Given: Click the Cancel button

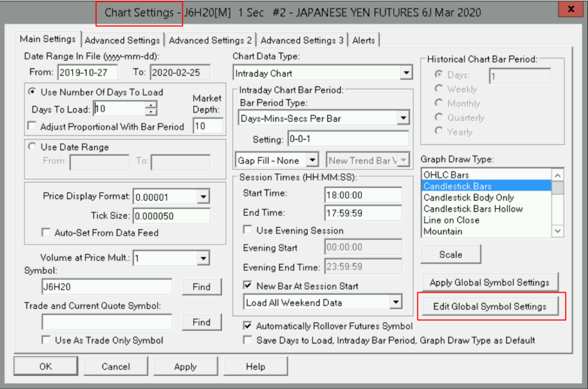Looking at the screenshot, I should (x=116, y=366).
